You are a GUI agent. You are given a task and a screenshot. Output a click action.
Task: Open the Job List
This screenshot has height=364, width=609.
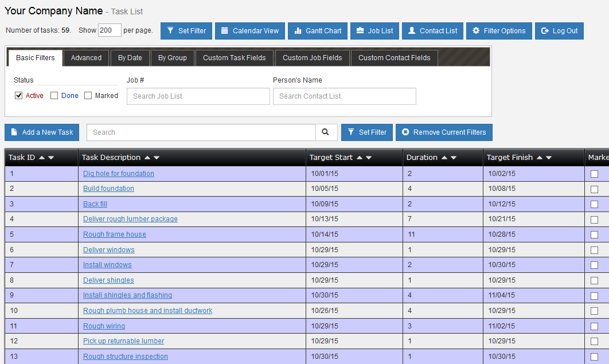(x=374, y=31)
